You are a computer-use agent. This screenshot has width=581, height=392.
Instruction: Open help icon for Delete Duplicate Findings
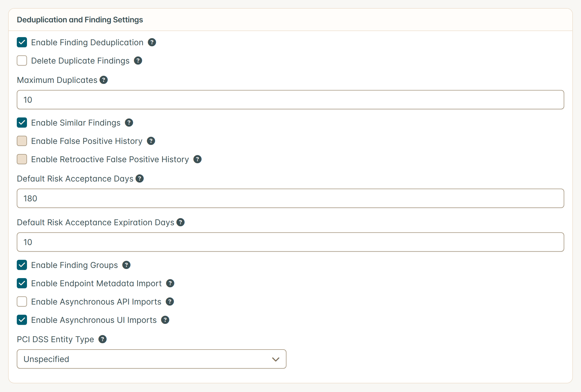pyautogui.click(x=138, y=61)
